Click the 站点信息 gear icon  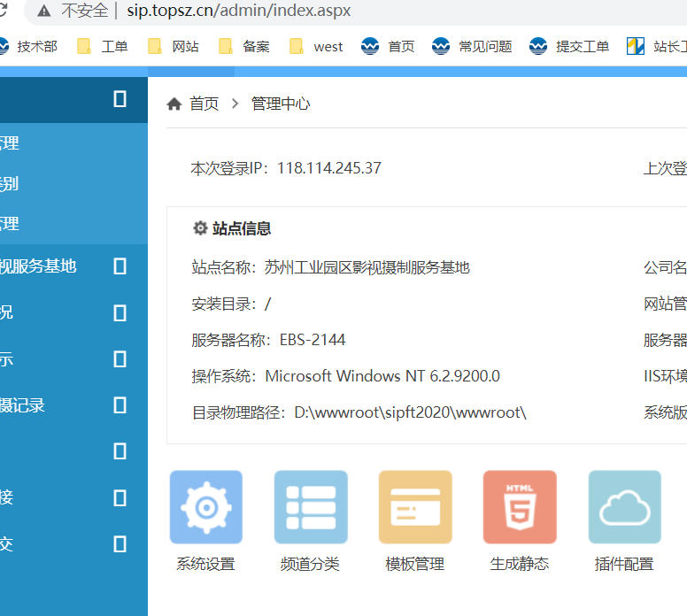click(x=200, y=228)
